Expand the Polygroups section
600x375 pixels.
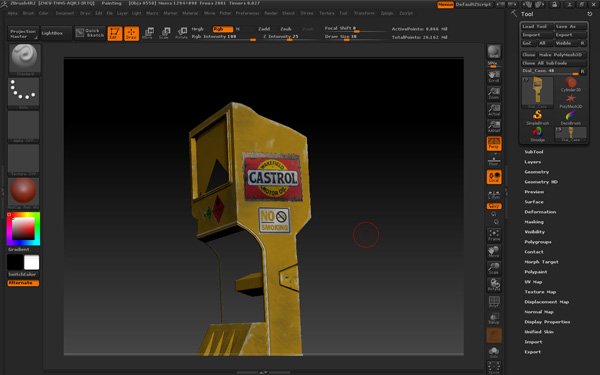538,242
